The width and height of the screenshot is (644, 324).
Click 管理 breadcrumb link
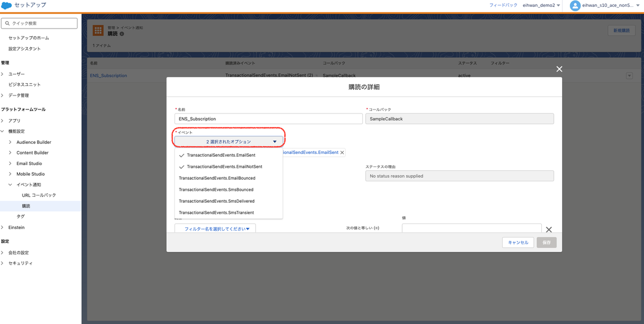[111, 28]
